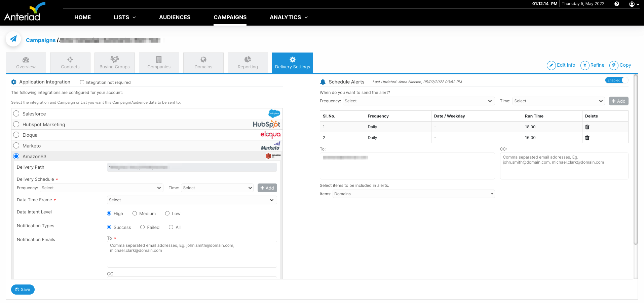Click the Edit Info link
Image resolution: width=644 pixels, height=303 pixels.
point(566,65)
